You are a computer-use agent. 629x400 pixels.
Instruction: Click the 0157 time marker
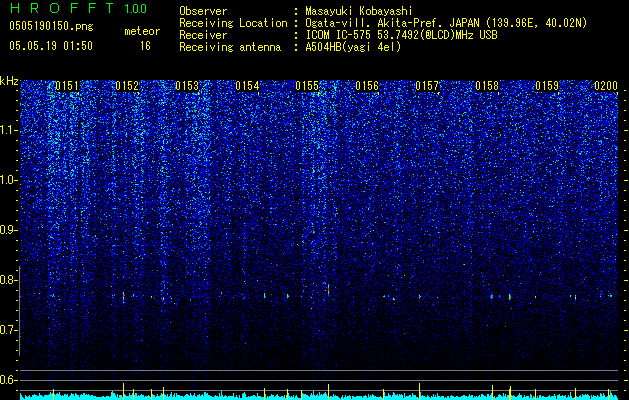click(427, 86)
